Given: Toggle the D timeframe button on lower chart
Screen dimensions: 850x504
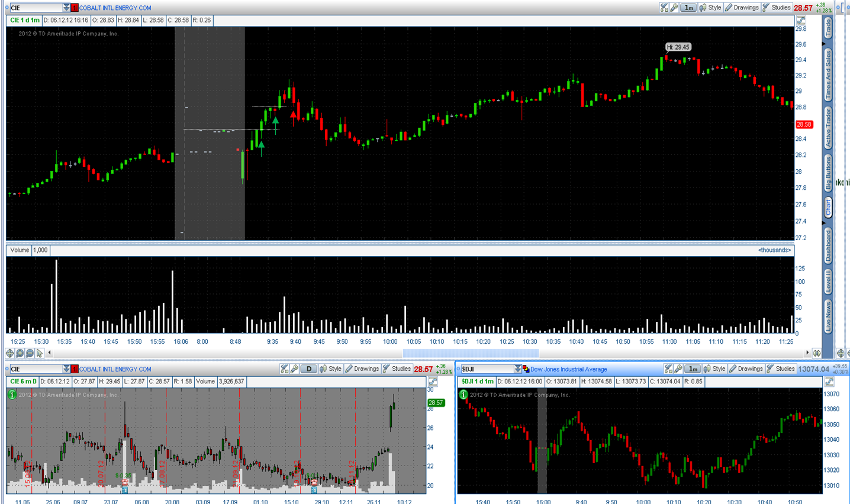Looking at the screenshot, I should [308, 369].
